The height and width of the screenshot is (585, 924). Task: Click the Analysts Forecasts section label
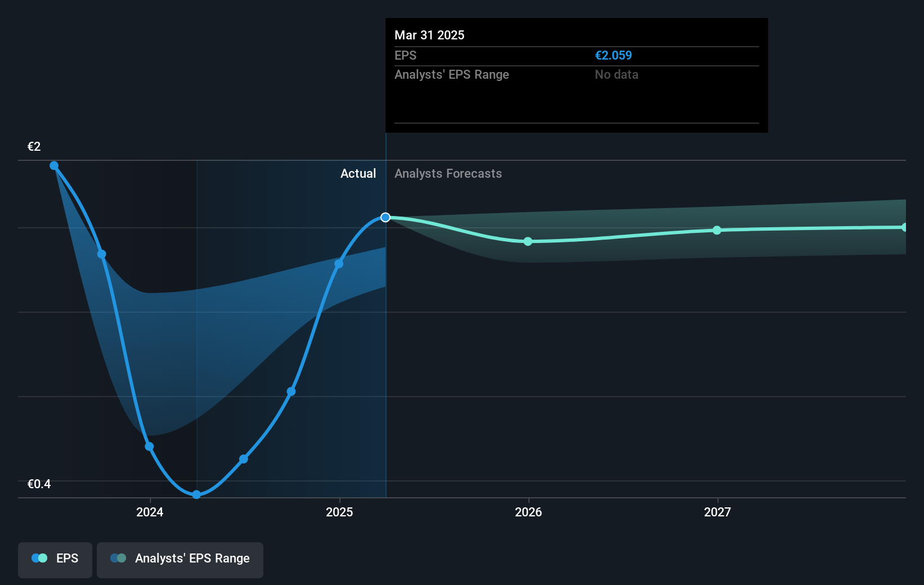[448, 173]
